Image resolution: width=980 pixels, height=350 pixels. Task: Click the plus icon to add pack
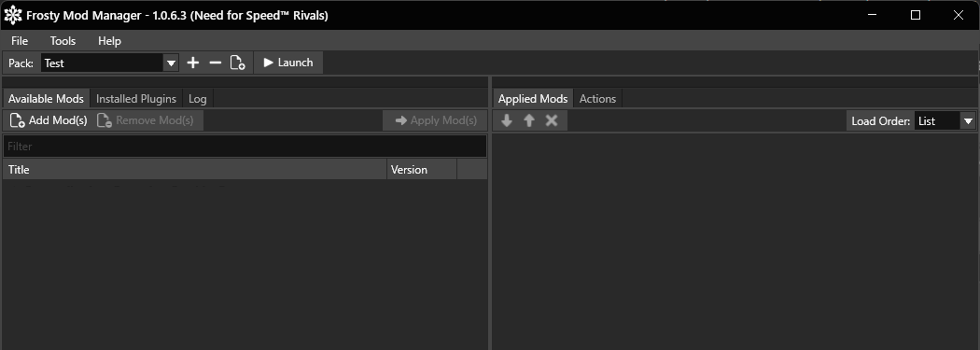(x=193, y=63)
